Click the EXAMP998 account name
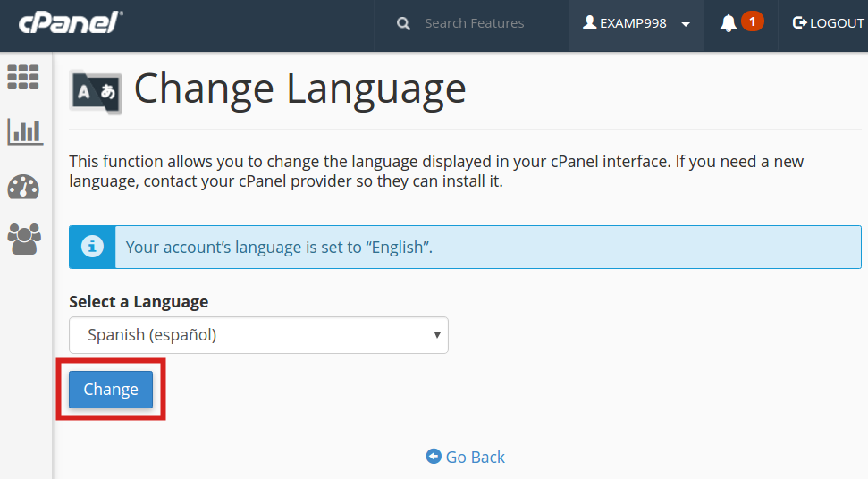This screenshot has height=479, width=868. coord(632,23)
